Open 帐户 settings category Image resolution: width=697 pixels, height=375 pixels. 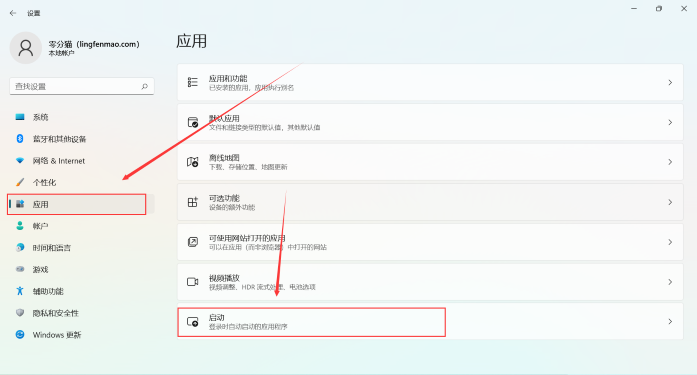(x=81, y=226)
